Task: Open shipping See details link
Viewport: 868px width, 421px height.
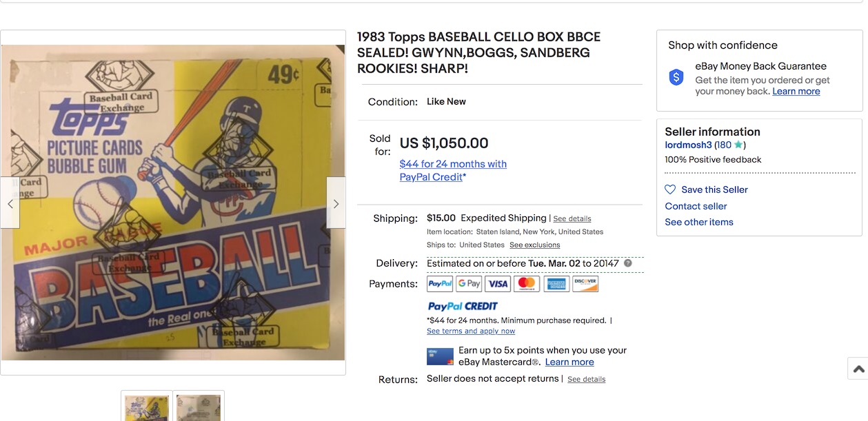Action: pos(572,218)
